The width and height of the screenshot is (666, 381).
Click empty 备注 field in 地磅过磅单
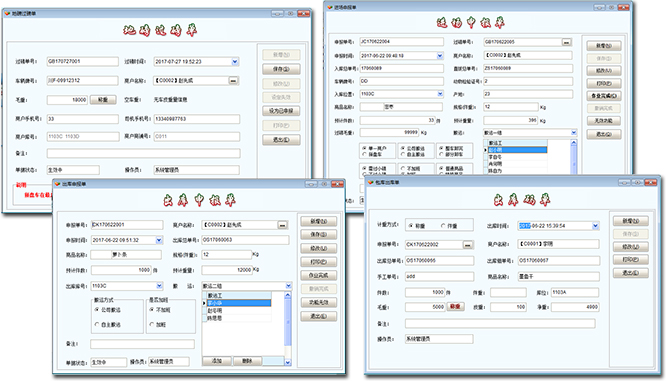click(x=144, y=153)
